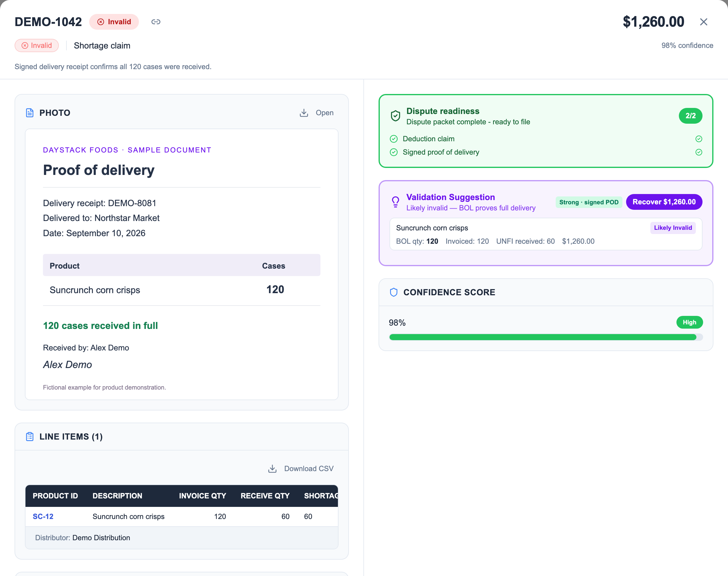This screenshot has width=728, height=576.
Task: Click '120 cases received in full' text
Action: pyautogui.click(x=100, y=326)
